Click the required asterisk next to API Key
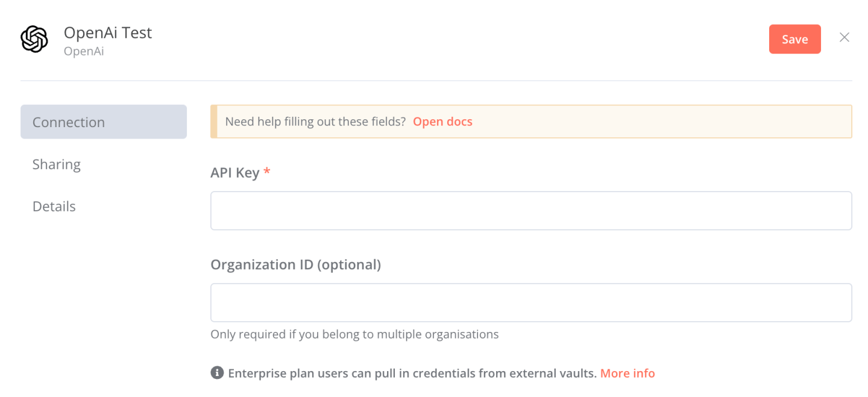The image size is (868, 397). [x=266, y=172]
